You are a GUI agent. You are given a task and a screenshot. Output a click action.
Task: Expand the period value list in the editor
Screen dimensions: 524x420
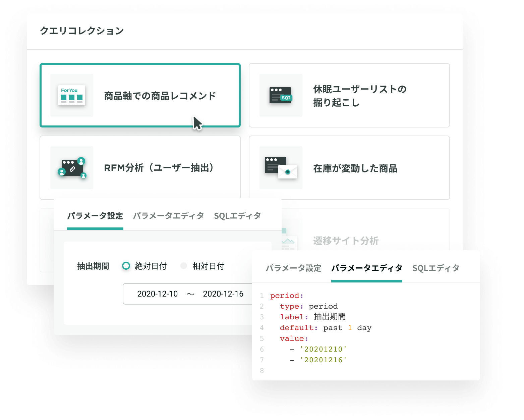click(293, 338)
